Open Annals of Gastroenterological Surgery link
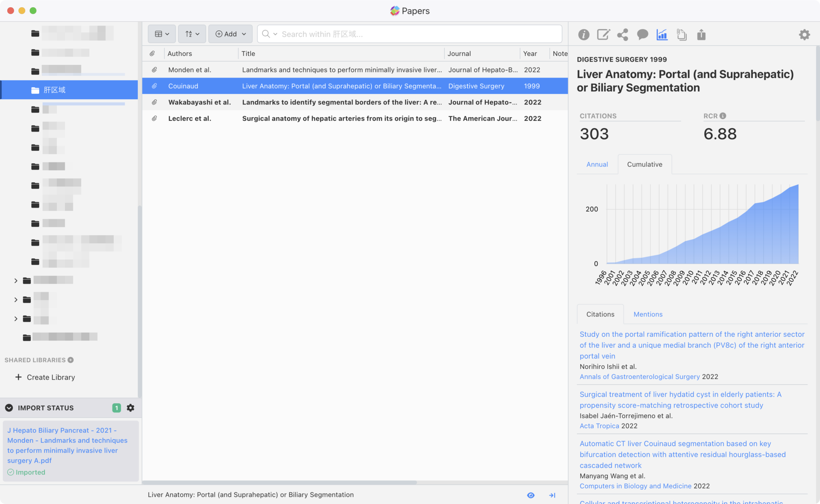The width and height of the screenshot is (820, 504). point(639,377)
